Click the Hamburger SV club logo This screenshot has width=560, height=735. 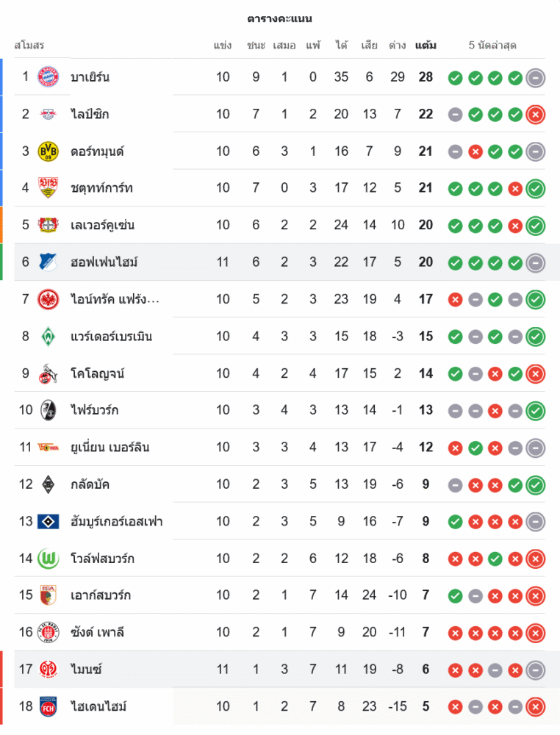(49, 521)
